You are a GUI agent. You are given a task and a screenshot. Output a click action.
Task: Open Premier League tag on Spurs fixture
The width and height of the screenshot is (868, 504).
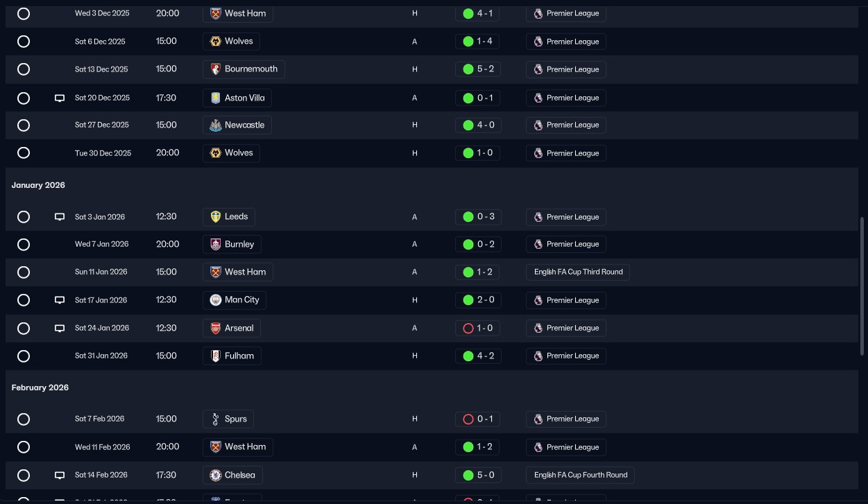coord(565,419)
